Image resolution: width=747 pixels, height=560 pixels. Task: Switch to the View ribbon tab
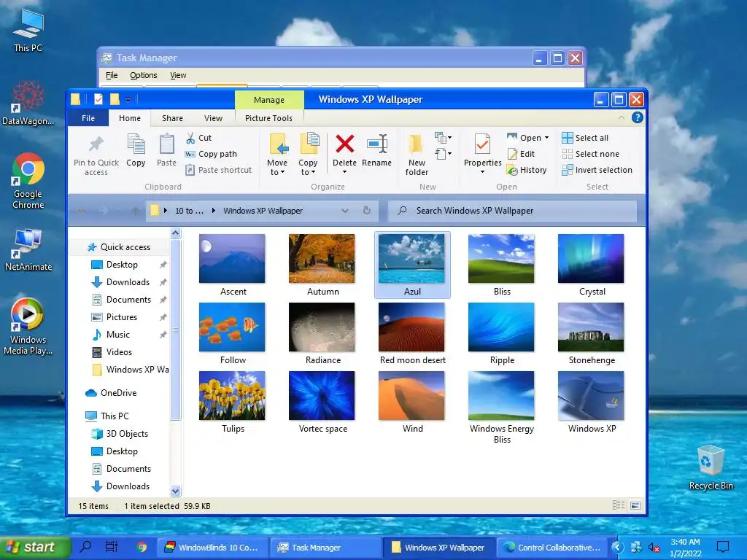point(214,118)
